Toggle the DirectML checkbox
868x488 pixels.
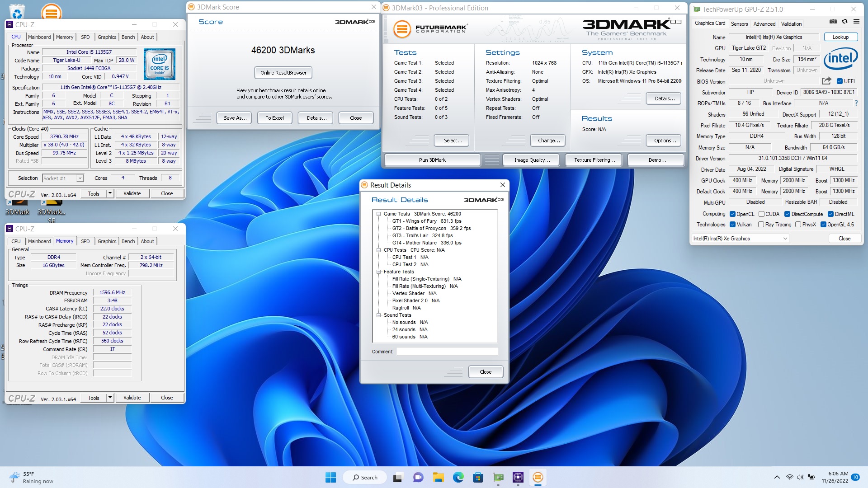click(830, 214)
